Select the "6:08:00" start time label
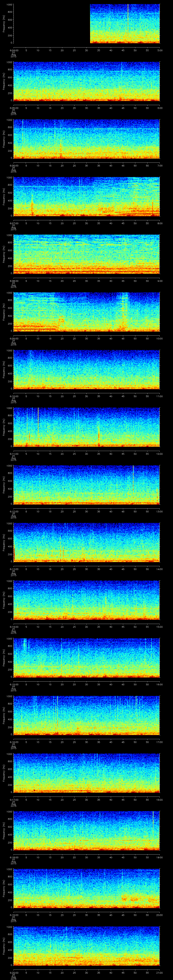 point(14,281)
